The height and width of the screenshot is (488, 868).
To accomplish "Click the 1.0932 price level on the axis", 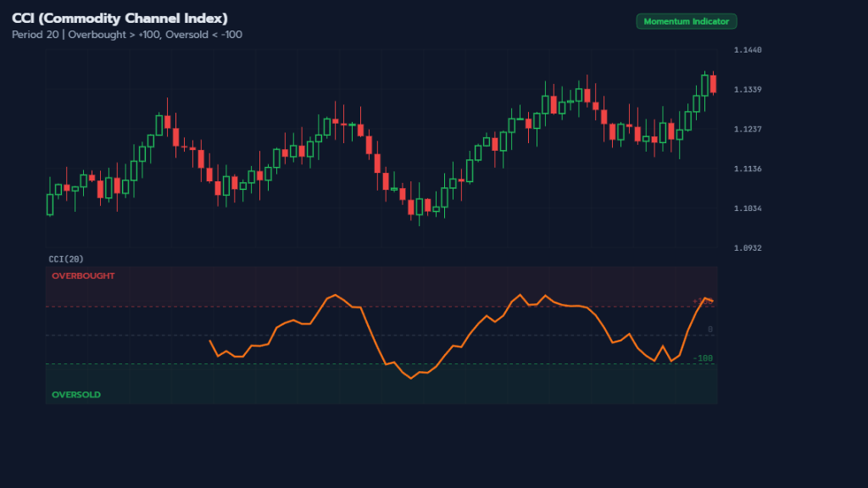I will (x=746, y=247).
